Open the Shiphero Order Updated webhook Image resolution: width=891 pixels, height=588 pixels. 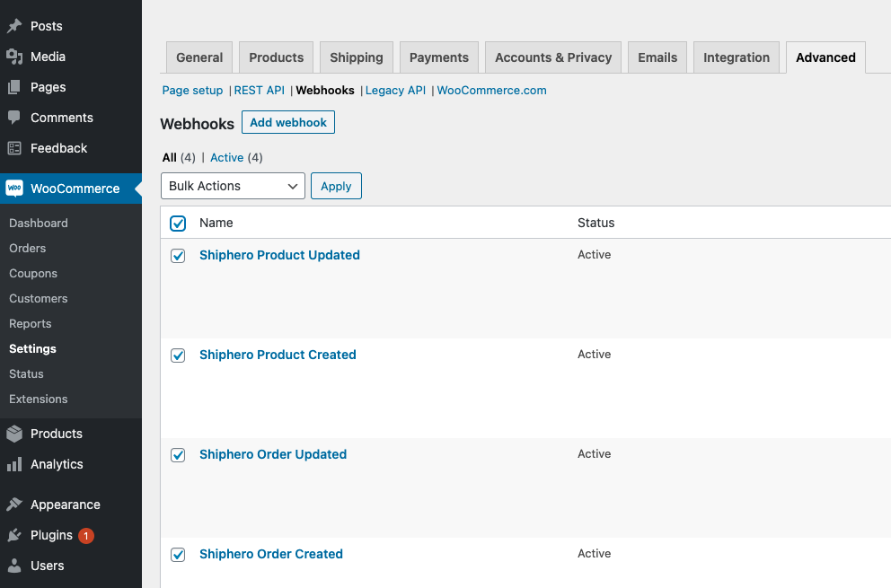[x=273, y=454]
